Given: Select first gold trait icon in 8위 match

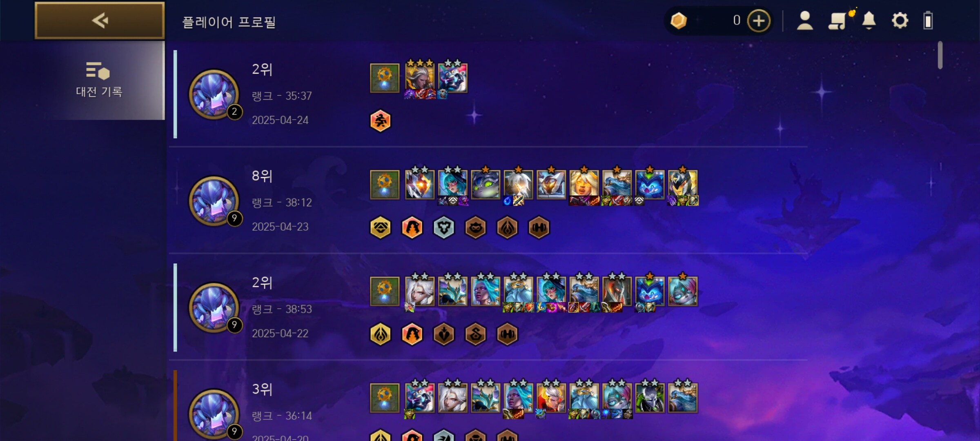Looking at the screenshot, I should tap(381, 227).
